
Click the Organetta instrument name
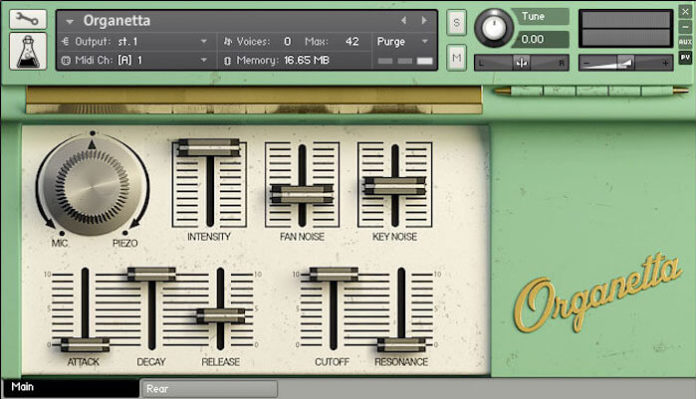click(117, 20)
